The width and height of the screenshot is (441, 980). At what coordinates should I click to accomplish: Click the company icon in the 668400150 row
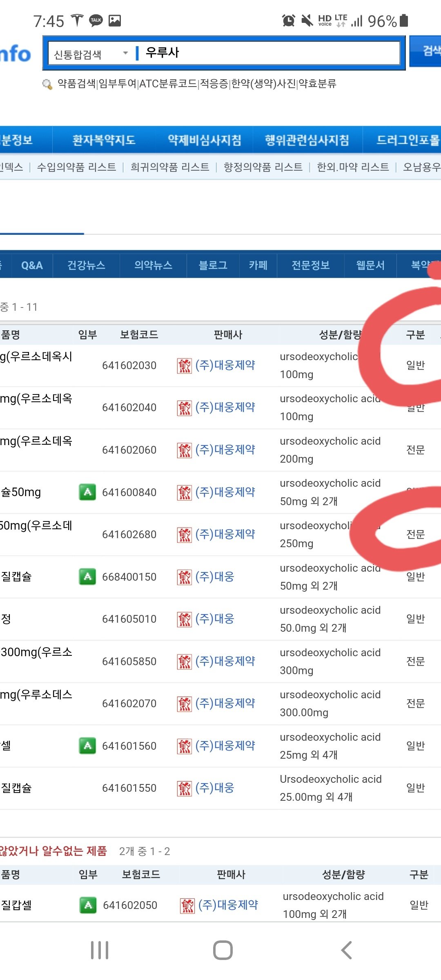coord(184,577)
